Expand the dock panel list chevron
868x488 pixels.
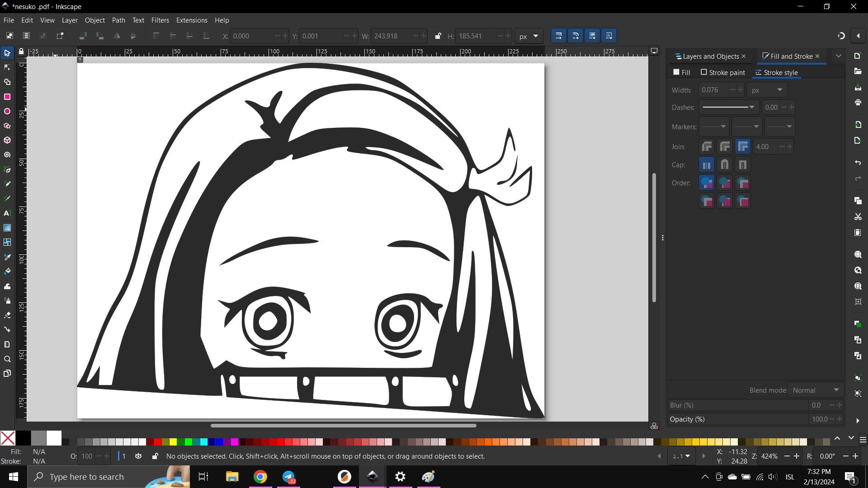tap(839, 56)
